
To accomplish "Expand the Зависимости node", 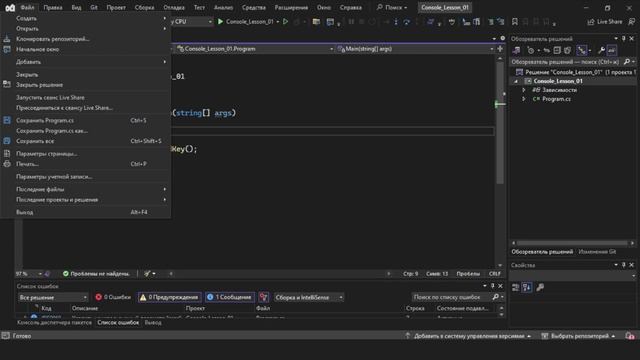I will point(524,90).
